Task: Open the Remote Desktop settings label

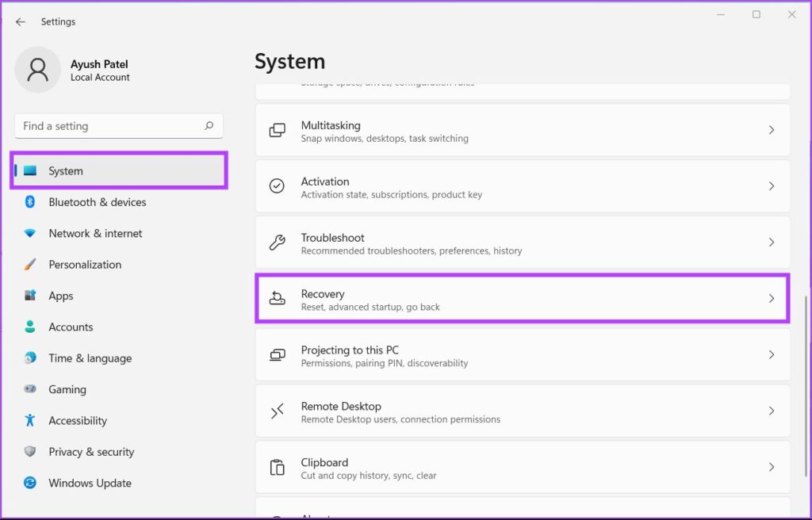Action: coord(341,406)
